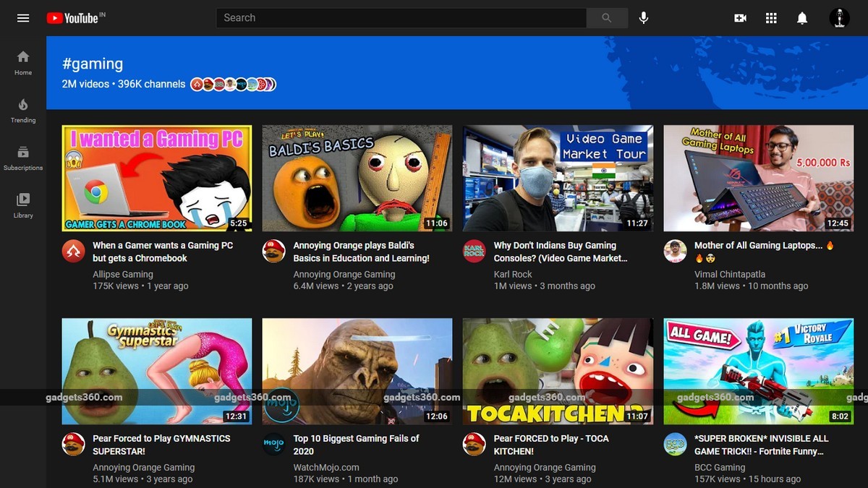The width and height of the screenshot is (868, 488).
Task: Open the WatchMojo.com channel
Action: (x=325, y=467)
